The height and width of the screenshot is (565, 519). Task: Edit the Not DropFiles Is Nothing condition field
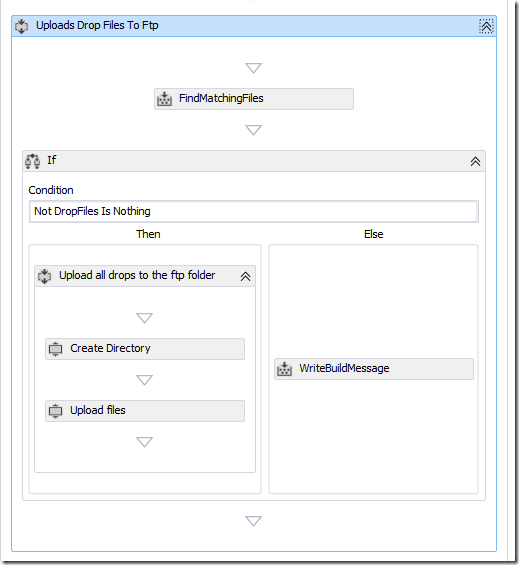(x=254, y=212)
